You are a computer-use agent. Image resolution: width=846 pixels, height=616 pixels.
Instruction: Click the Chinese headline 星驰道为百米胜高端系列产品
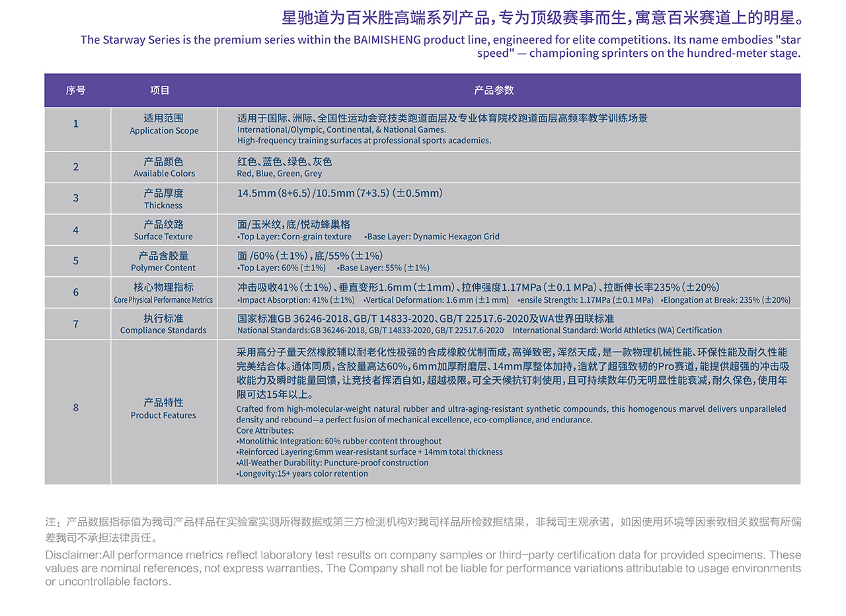point(541,17)
